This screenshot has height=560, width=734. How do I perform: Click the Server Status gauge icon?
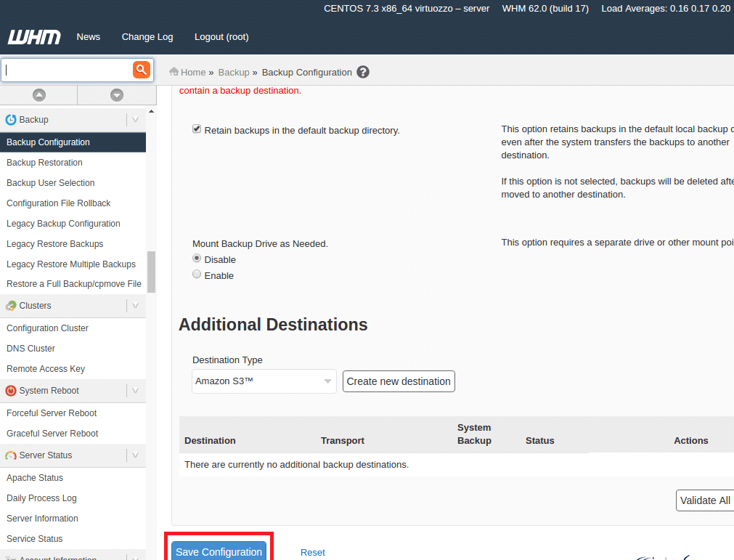[x=11, y=455]
